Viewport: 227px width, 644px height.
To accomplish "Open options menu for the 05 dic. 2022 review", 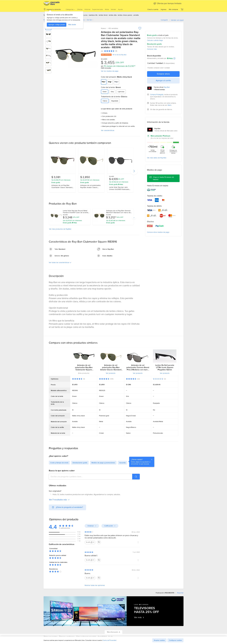I will [138, 578].
